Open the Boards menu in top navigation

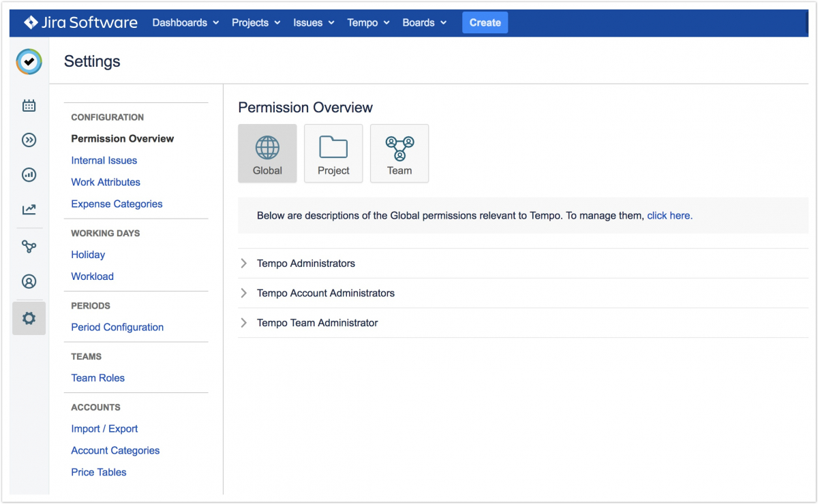(424, 22)
